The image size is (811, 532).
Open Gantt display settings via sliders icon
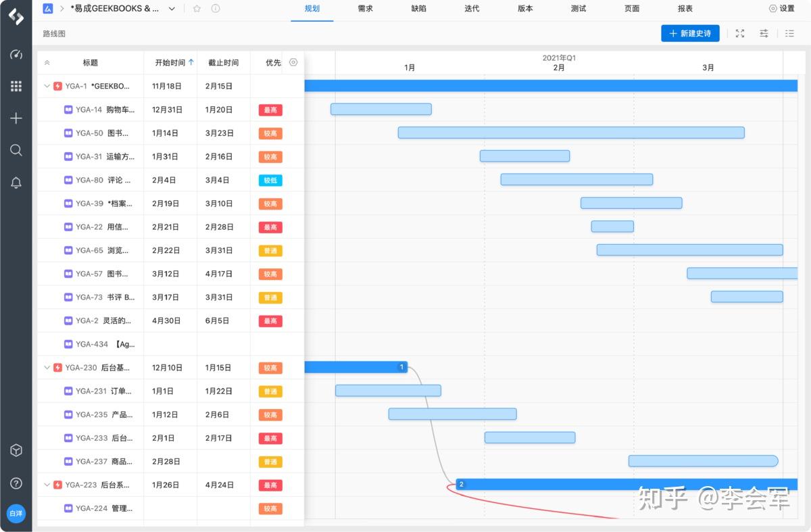pos(764,32)
